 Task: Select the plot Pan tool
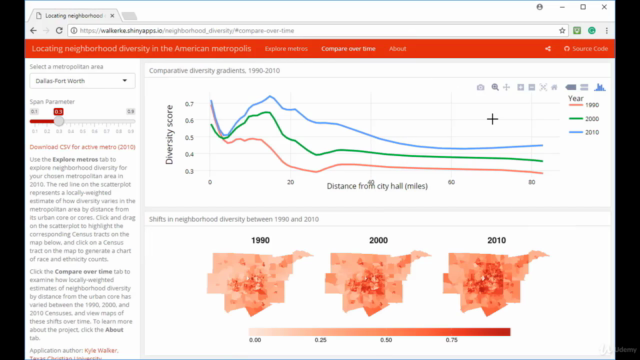pos(507,87)
